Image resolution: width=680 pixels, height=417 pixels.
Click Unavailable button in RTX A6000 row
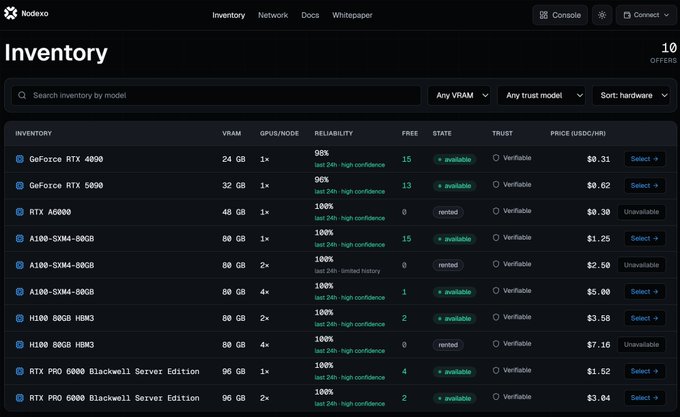(x=641, y=212)
